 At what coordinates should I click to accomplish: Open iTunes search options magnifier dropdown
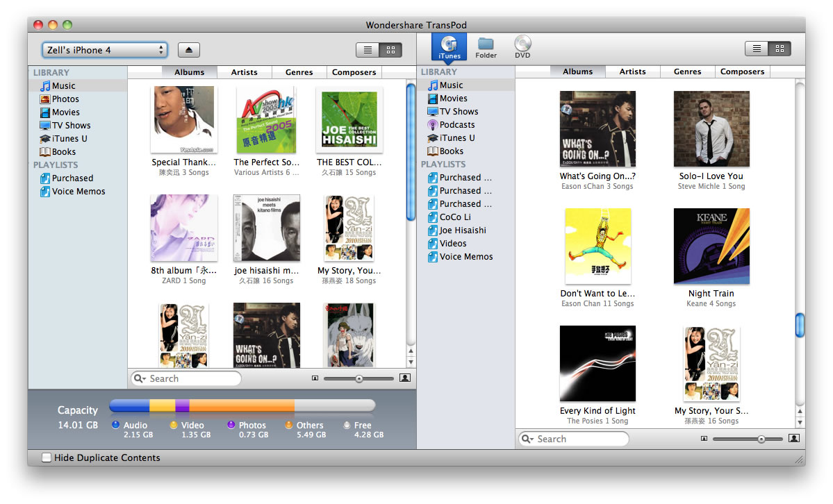[x=527, y=439]
